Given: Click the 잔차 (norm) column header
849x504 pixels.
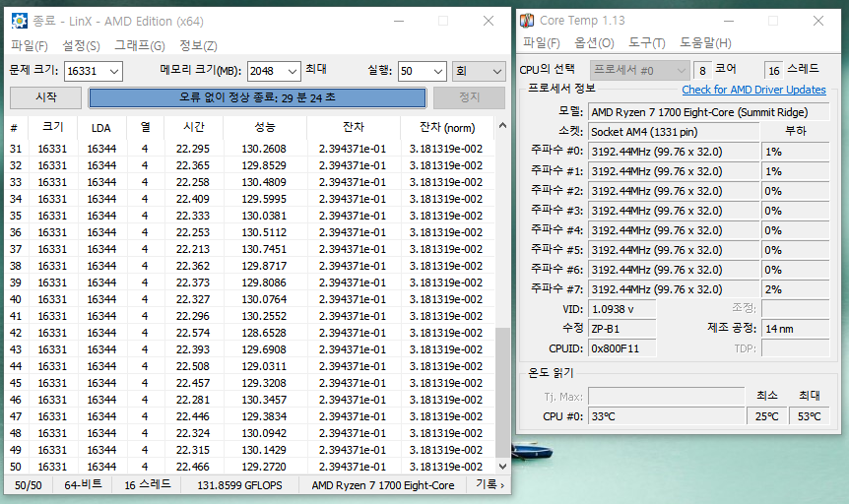Looking at the screenshot, I should point(447,127).
